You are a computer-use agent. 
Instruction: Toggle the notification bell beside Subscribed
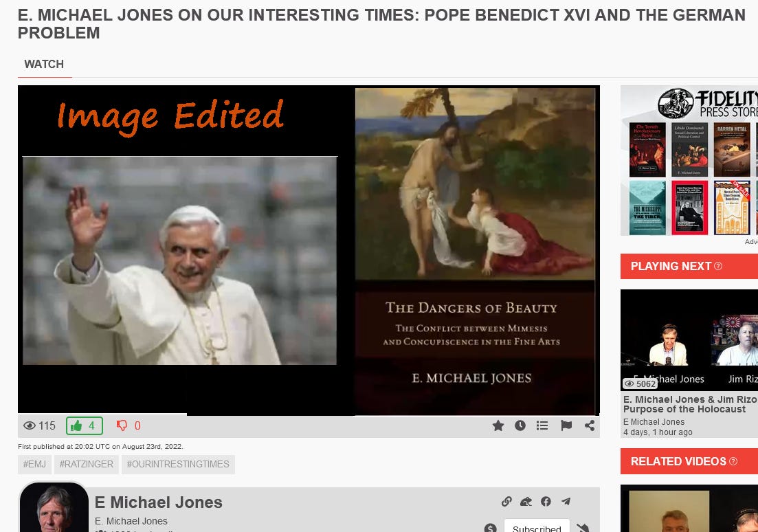(583, 528)
